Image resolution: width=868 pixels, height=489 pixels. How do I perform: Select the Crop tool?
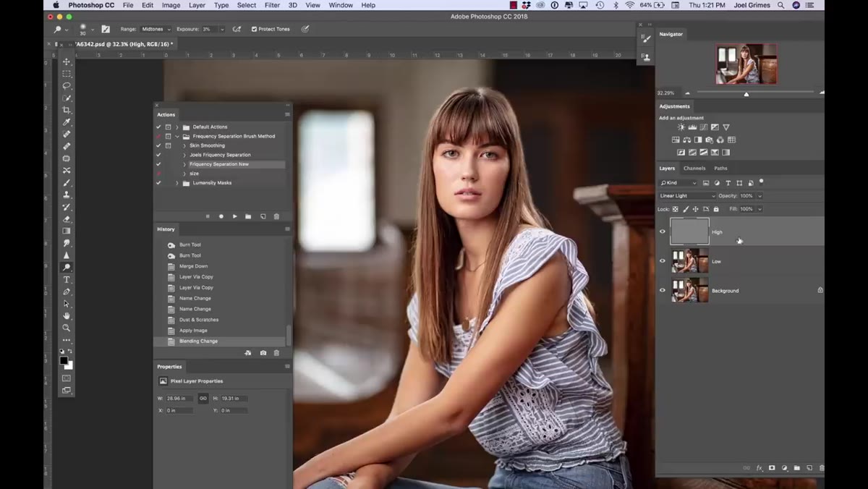67,110
